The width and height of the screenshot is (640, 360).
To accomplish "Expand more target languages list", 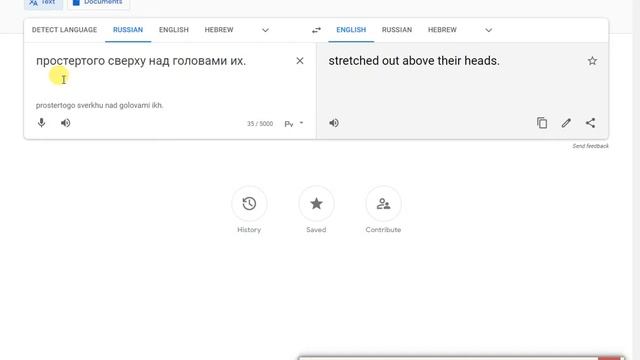I will coord(489,30).
